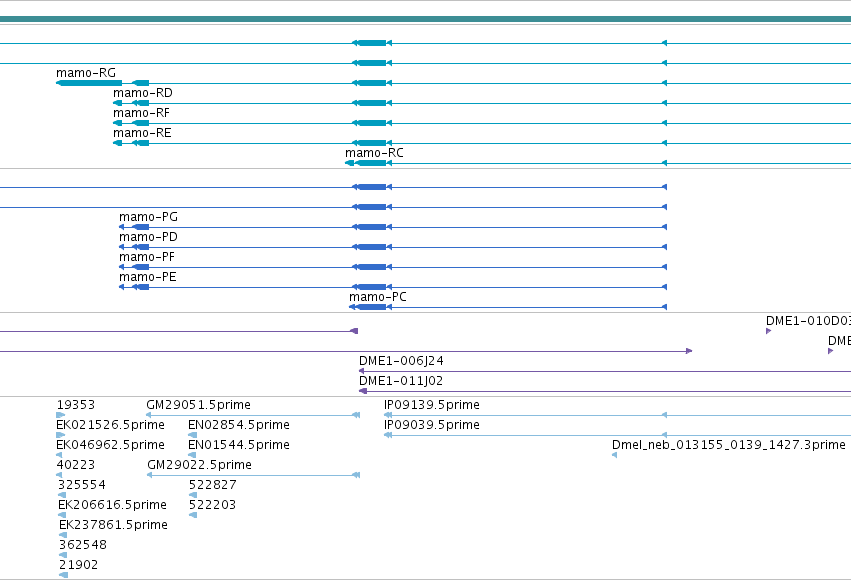Select the EK046962.5prime EST label
Viewport: 851px width, 580px height.
point(110,445)
